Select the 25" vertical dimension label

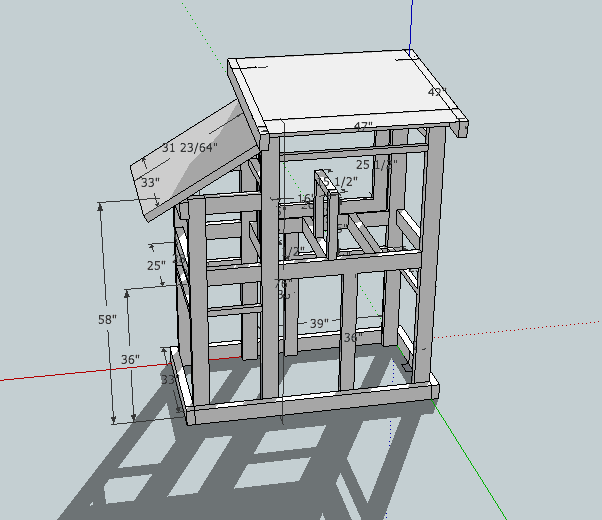[156, 265]
